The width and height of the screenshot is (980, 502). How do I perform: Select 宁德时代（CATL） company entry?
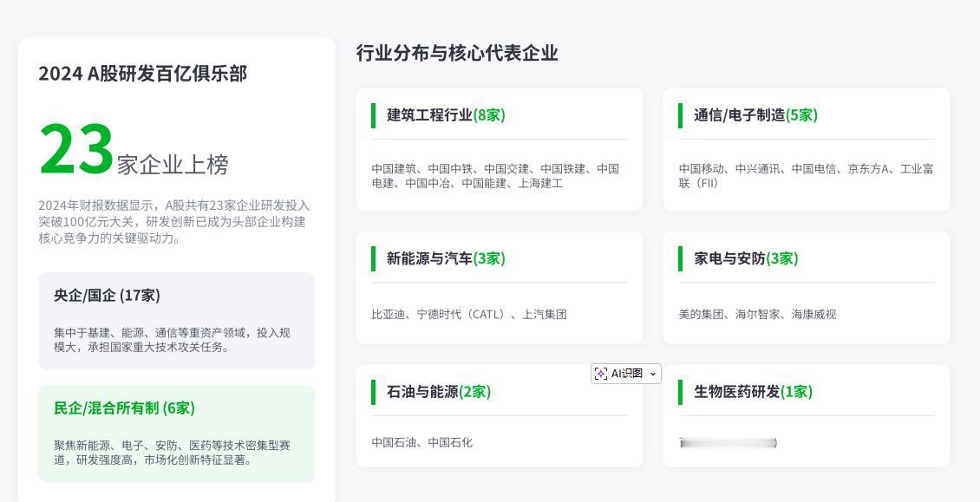pyautogui.click(x=462, y=314)
